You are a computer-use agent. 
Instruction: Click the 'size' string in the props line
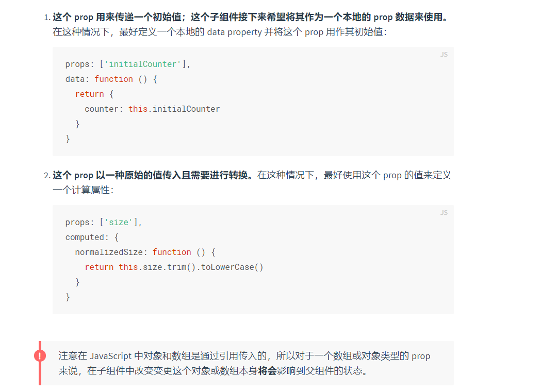pos(119,223)
